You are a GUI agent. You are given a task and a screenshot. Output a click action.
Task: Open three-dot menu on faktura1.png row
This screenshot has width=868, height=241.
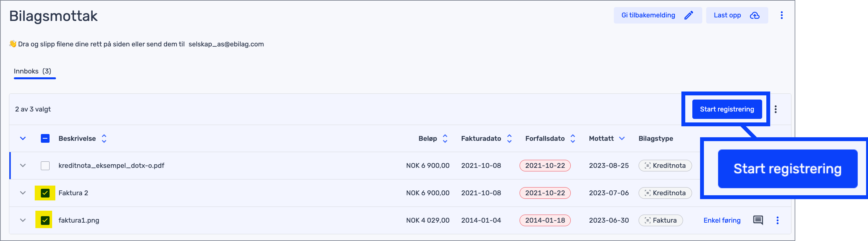[x=777, y=220]
